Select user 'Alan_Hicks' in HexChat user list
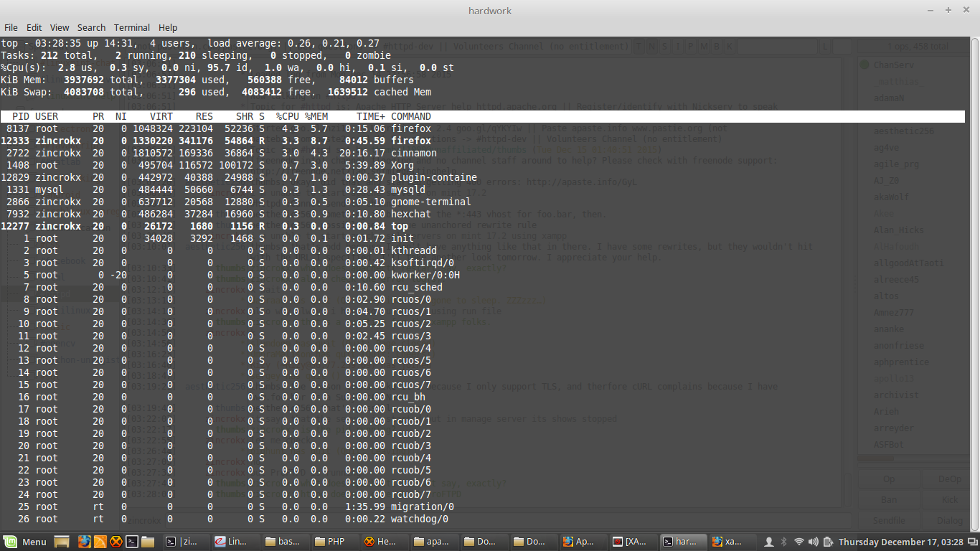 (x=897, y=230)
